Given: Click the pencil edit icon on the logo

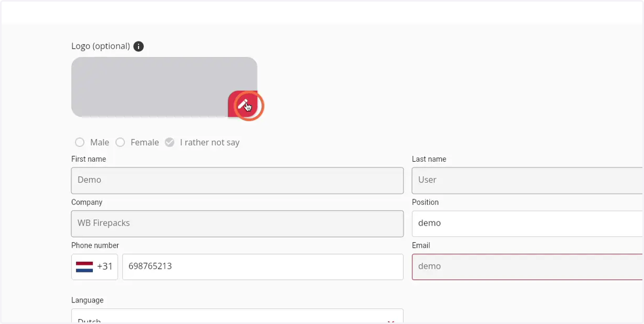Looking at the screenshot, I should pyautogui.click(x=243, y=104).
